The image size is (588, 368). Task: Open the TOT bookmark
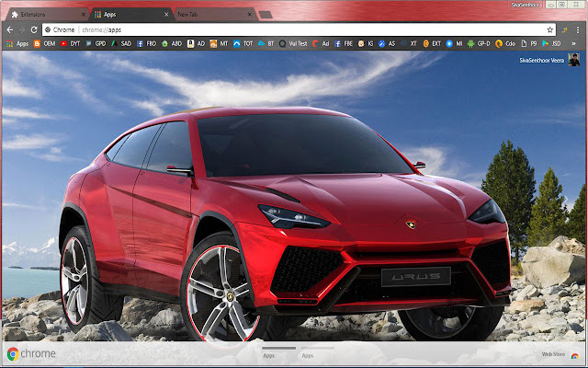[243, 43]
